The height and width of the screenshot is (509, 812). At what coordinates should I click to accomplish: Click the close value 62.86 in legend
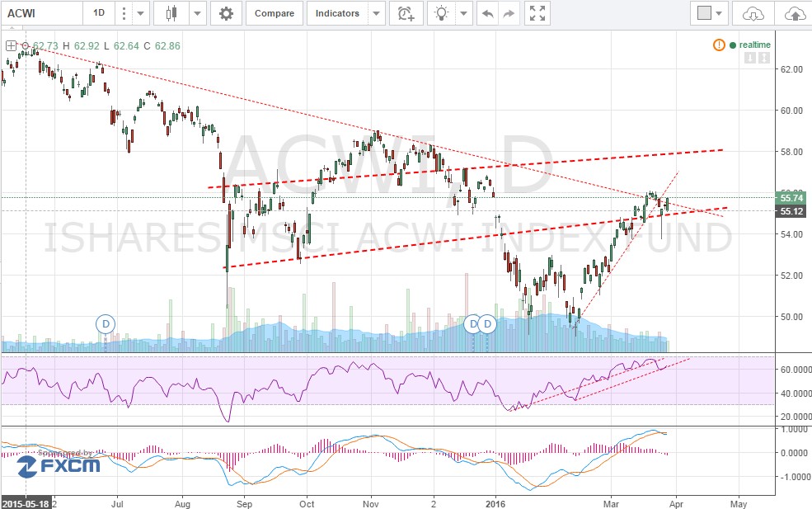pos(168,45)
